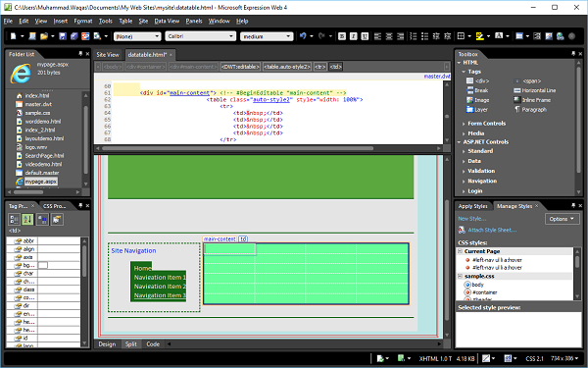Toggle alphabetical sort in Tag Properties
Viewport: 588px width, 368px height.
coord(27,219)
